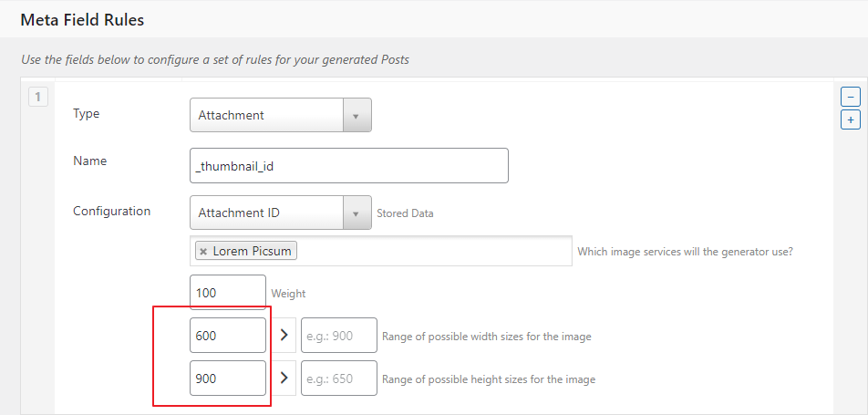Add a new rule with plus button

tap(850, 119)
